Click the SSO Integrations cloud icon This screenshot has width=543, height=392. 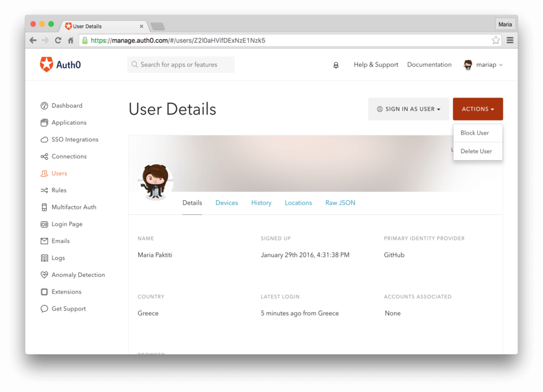[x=44, y=139]
